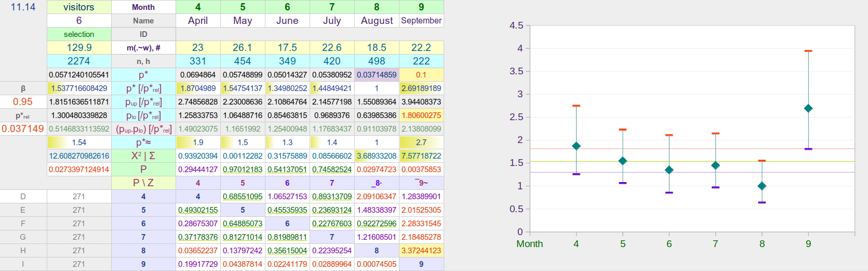The image size is (868, 271).
Task: Click the 'September' name cell
Action: click(421, 21)
